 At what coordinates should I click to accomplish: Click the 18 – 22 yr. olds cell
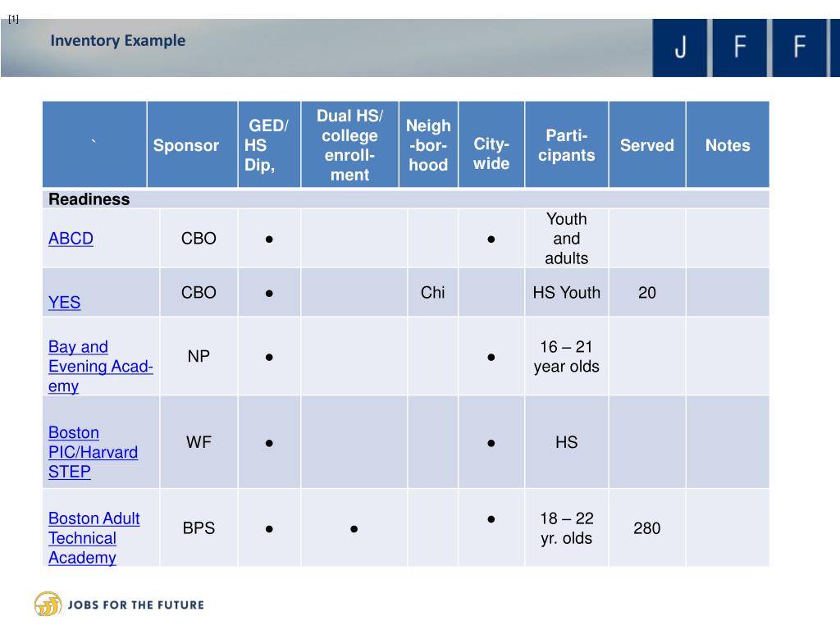(567, 528)
